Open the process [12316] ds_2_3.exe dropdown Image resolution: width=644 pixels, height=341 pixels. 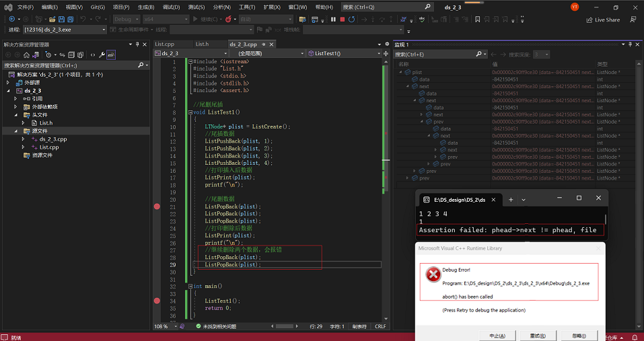pyautogui.click(x=64, y=30)
